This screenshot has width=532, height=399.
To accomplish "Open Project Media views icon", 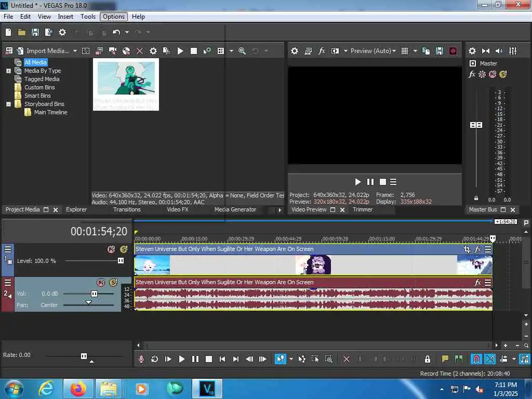I will 220,51.
